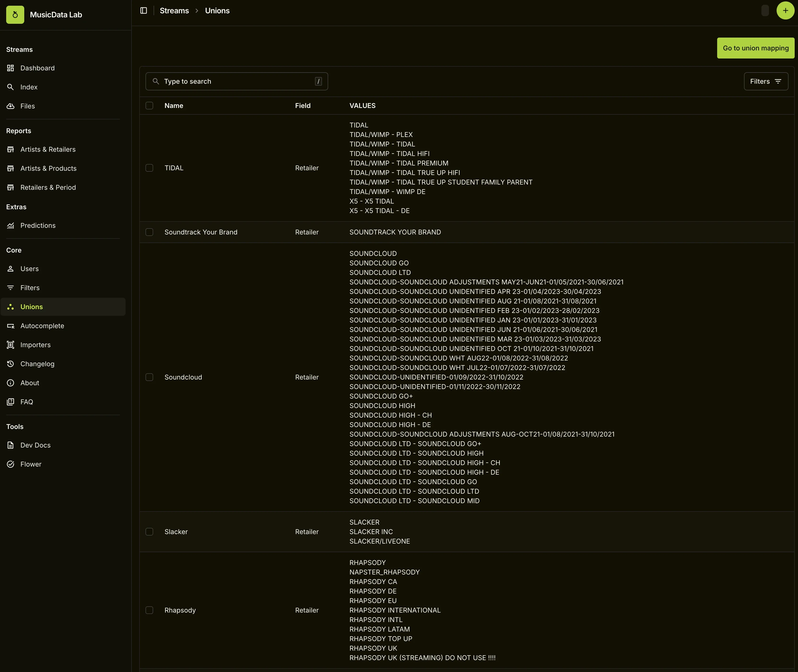Image resolution: width=798 pixels, height=672 pixels.
Task: Click the MusicData Lab logo icon
Action: pos(15,15)
